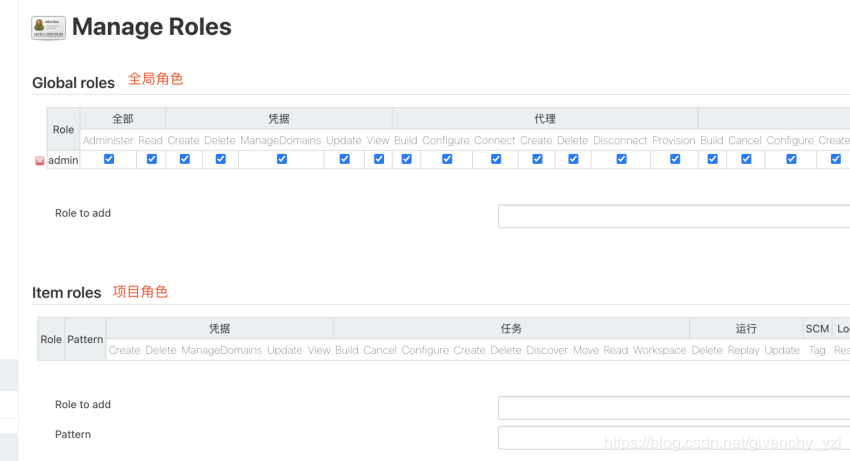The height and width of the screenshot is (461, 850).
Task: Click the Move column label in Item roles
Action: [585, 350]
